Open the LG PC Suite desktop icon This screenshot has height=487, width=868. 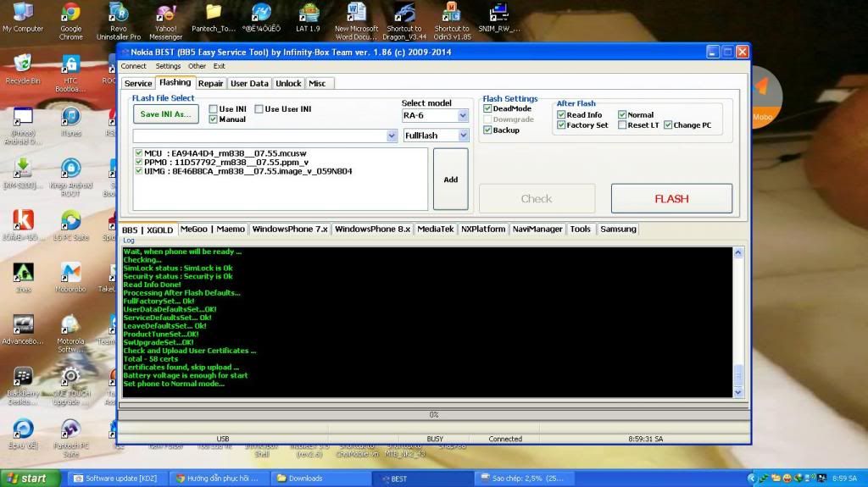[x=70, y=225]
